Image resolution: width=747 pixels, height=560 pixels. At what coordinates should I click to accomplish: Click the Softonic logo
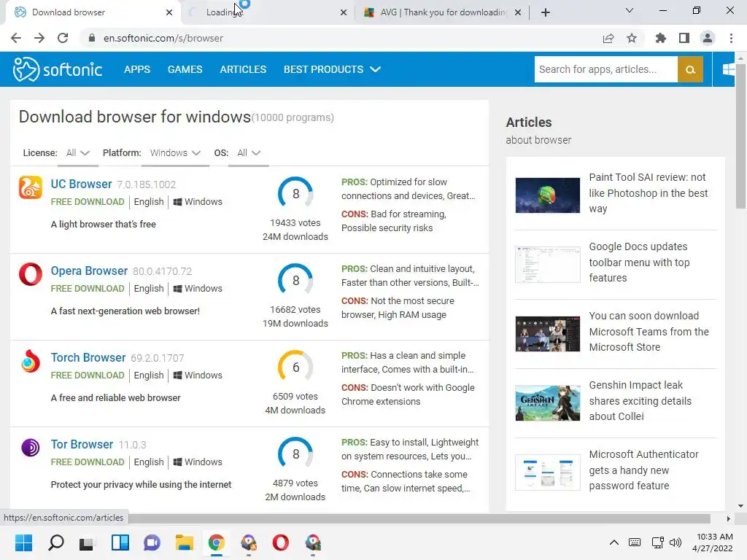tap(57, 69)
